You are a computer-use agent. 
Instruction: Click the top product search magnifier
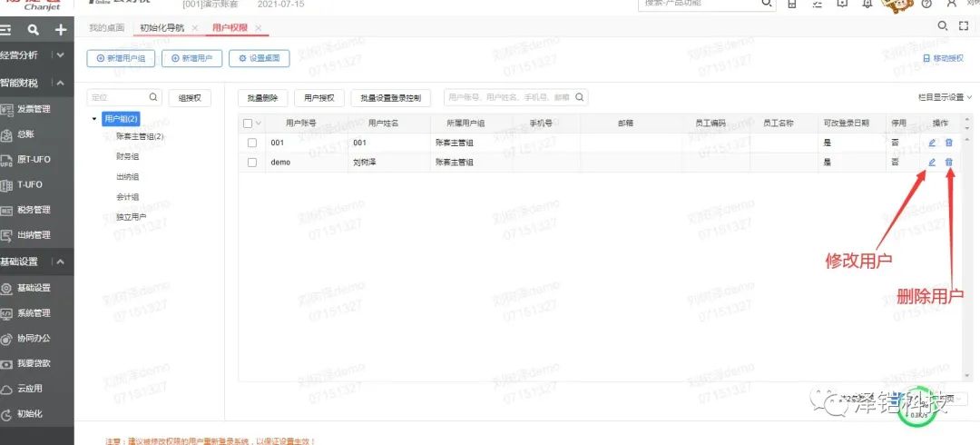coord(766,4)
